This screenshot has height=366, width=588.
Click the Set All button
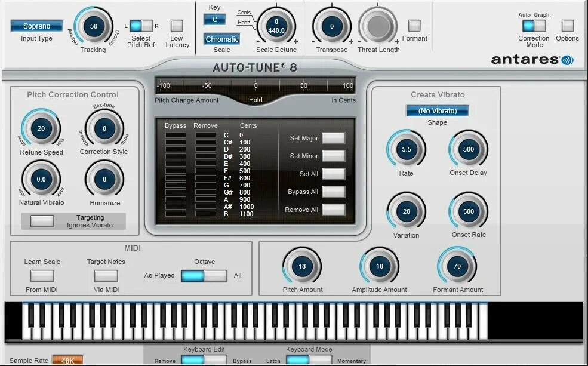point(333,174)
